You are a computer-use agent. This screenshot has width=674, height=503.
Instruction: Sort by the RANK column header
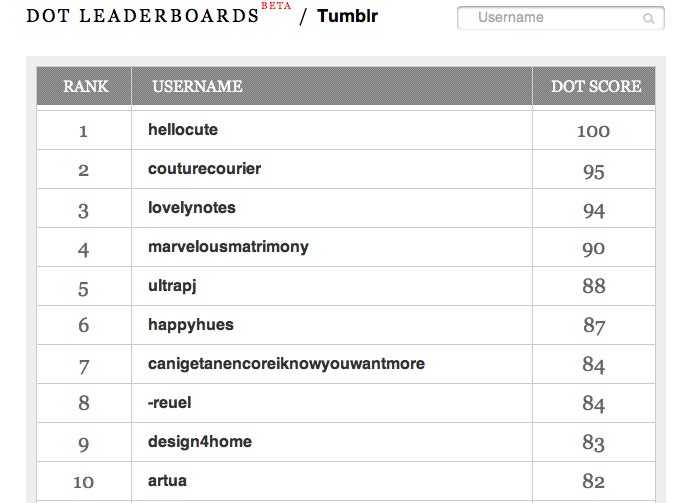[86, 86]
